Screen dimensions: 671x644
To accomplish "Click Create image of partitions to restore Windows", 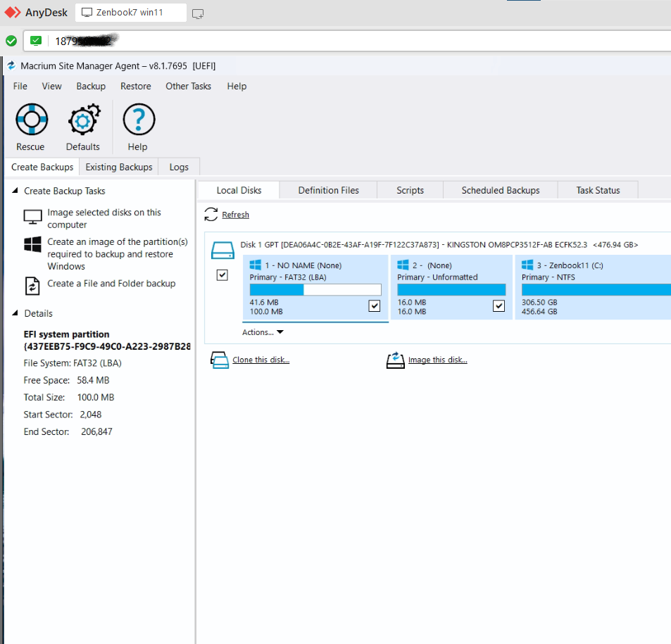I will (118, 254).
